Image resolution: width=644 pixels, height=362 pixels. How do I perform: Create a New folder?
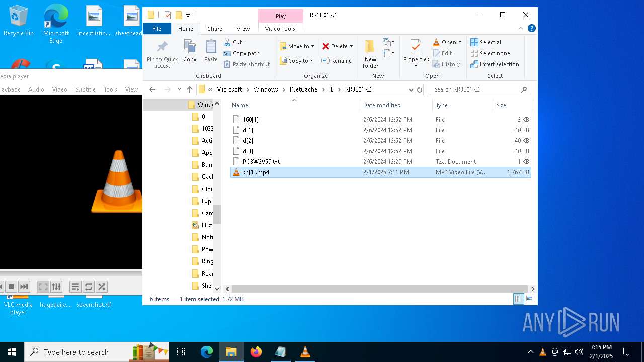tap(370, 54)
